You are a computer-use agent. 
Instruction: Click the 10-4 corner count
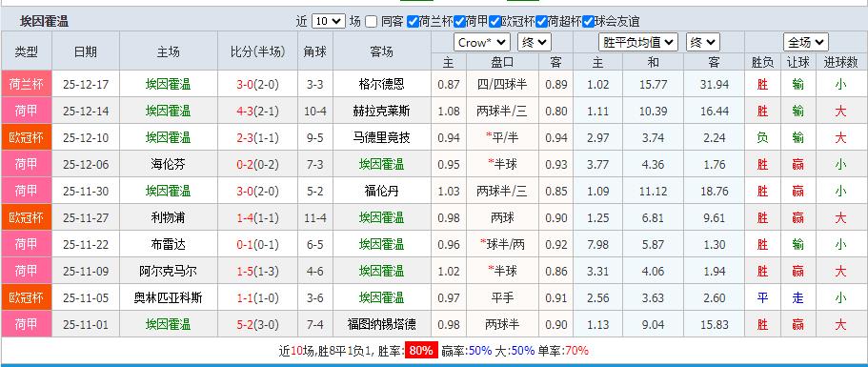click(315, 111)
